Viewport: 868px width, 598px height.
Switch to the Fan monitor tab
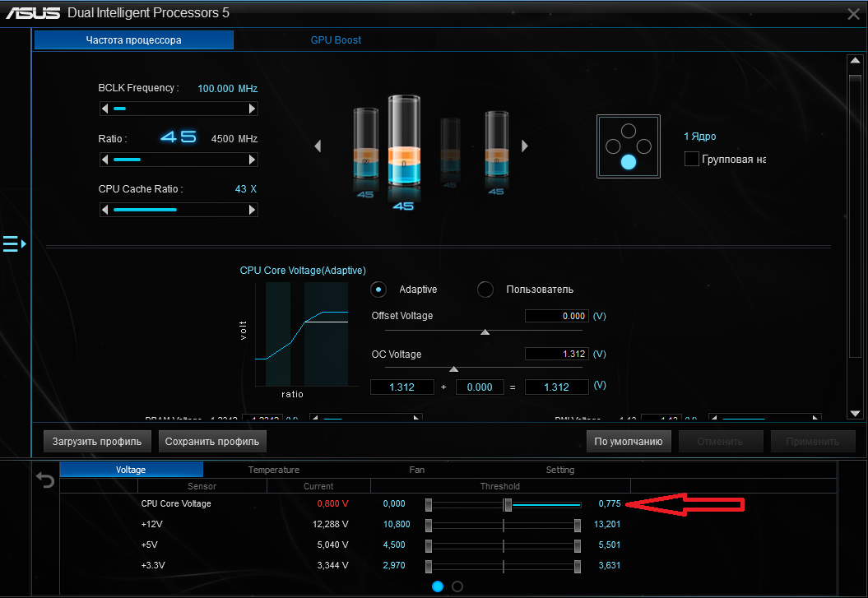[x=417, y=470]
